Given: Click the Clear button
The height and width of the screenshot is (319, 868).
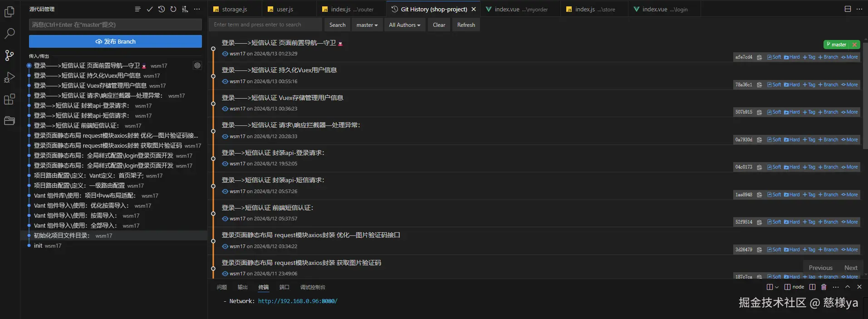Looking at the screenshot, I should (x=439, y=25).
